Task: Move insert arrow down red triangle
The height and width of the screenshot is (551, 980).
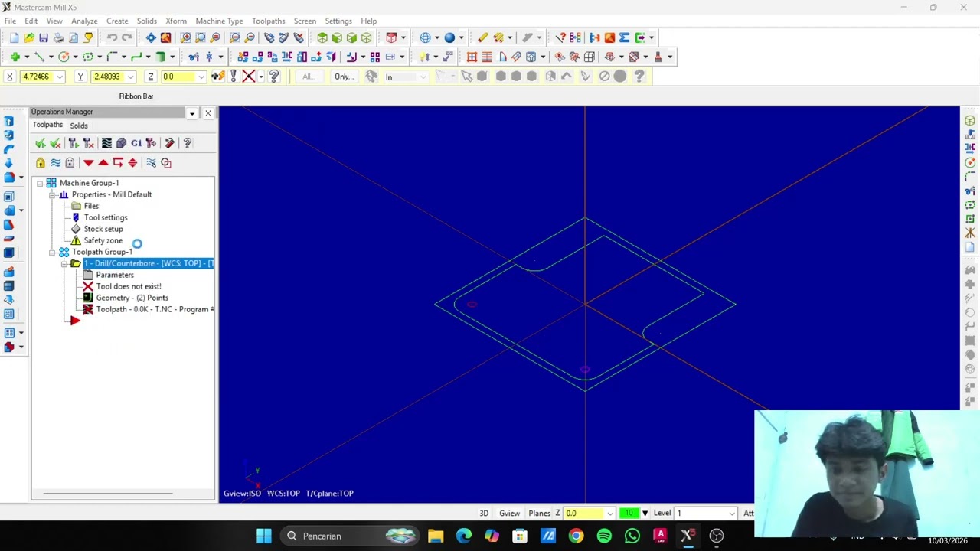Action: (x=89, y=162)
